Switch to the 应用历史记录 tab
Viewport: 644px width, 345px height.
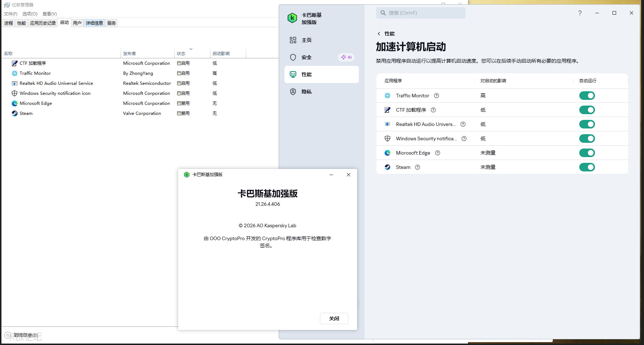pyautogui.click(x=43, y=23)
